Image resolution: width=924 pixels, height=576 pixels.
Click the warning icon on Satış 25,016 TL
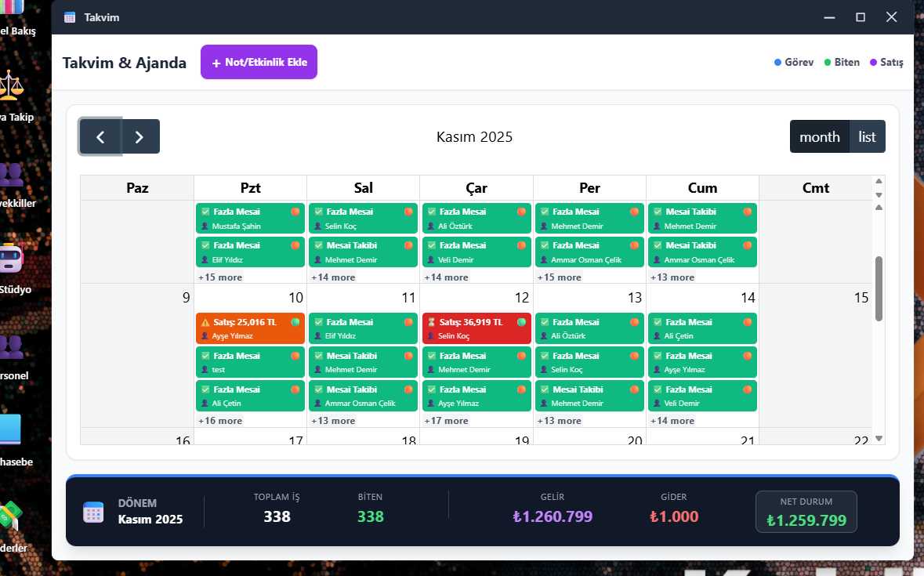click(205, 322)
